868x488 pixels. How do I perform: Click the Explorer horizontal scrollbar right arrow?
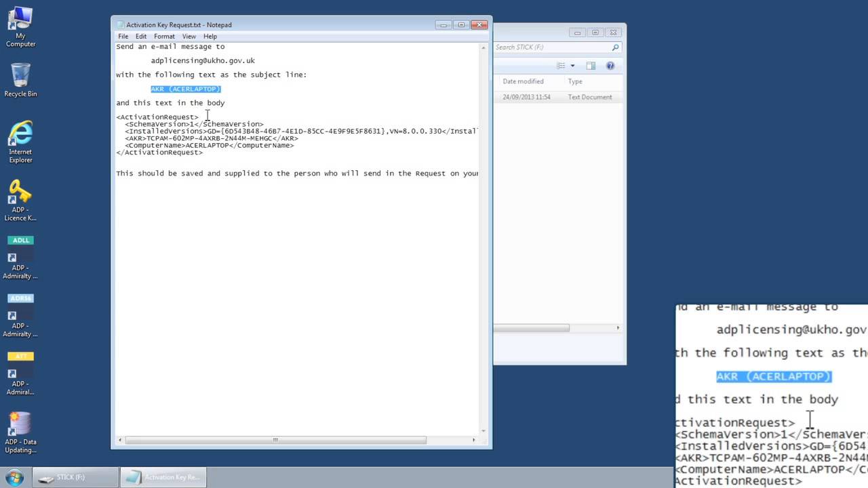click(618, 328)
